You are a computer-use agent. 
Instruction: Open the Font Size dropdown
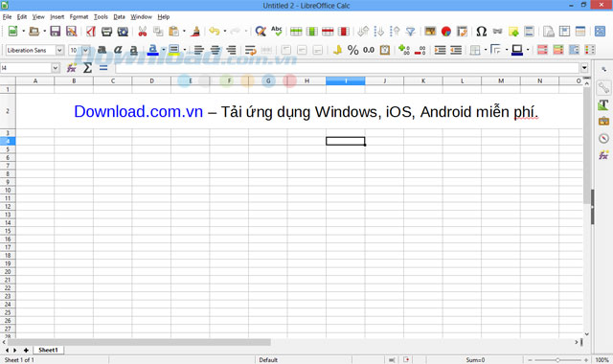(x=85, y=50)
